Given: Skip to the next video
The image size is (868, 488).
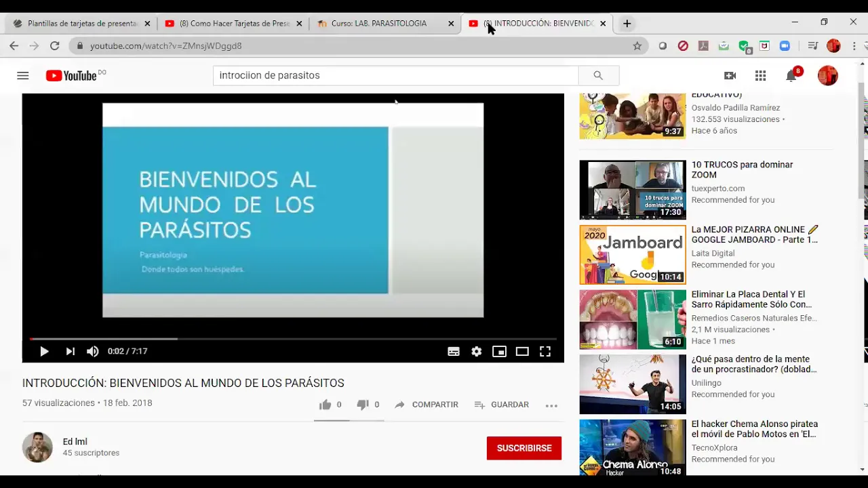Looking at the screenshot, I should click(x=70, y=351).
